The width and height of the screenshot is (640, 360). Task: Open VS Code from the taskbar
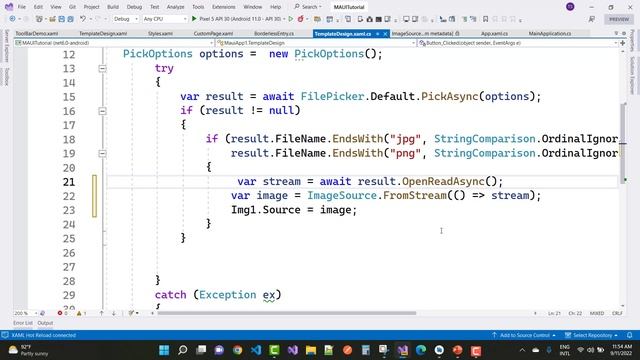tap(256, 350)
